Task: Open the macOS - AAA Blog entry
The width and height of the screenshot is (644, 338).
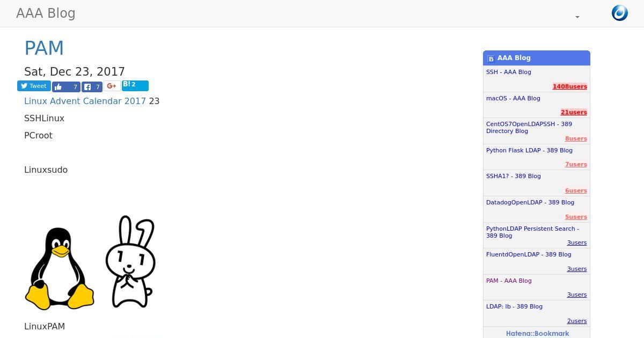Action: 513,98
